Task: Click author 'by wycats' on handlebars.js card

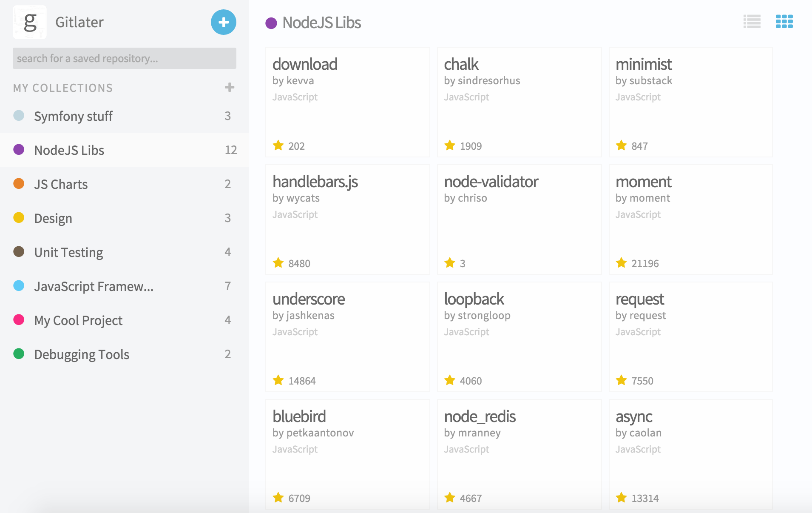Action: 296,198
